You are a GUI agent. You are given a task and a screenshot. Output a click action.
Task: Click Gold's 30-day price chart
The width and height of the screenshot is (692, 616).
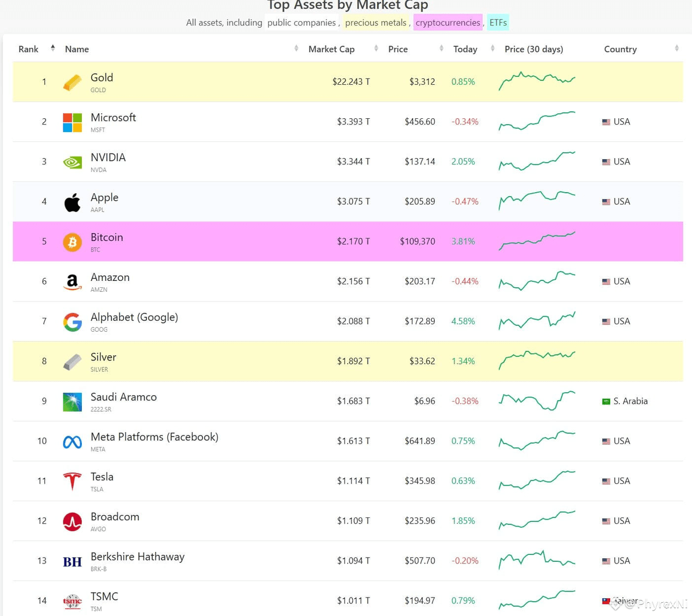tap(537, 81)
